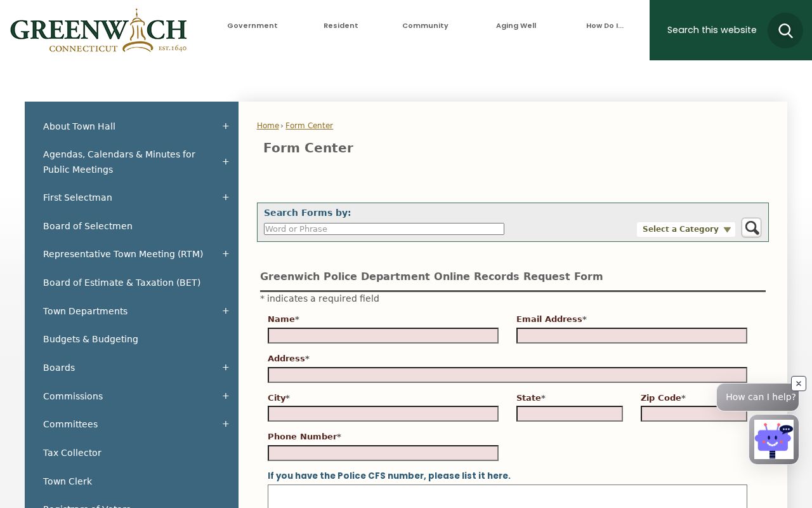Click into the Phone Number field
The image size is (812, 508).
click(383, 453)
